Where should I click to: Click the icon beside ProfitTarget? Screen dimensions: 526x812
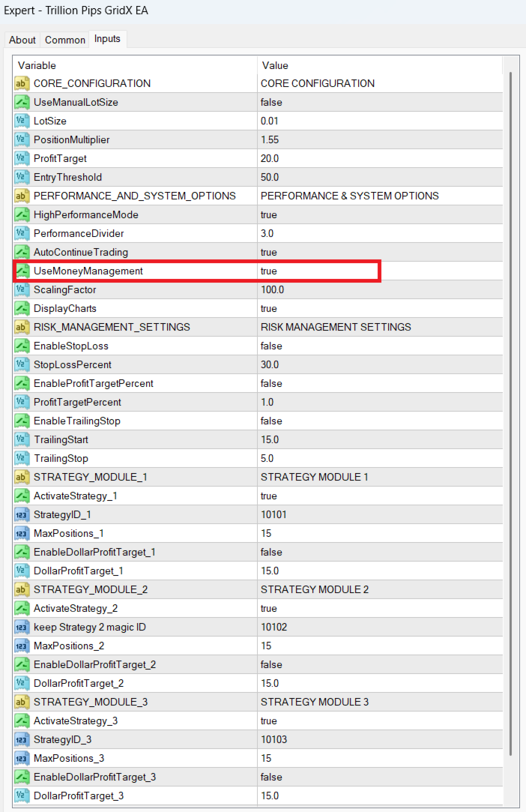click(21, 158)
